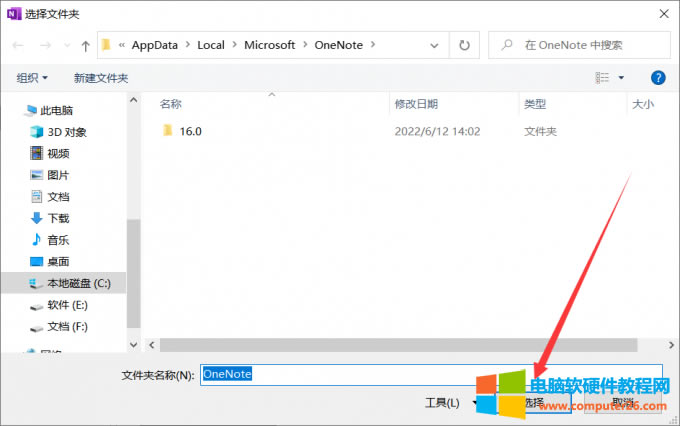This screenshot has width=680, height=426.
Task: Expand the view options dropdown arrow
Action: [621, 77]
